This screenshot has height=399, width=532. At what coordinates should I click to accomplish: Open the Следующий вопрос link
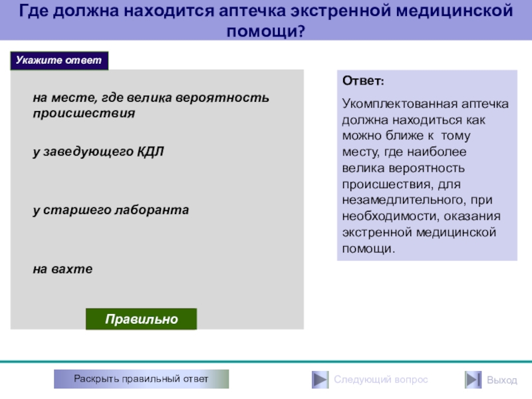click(x=380, y=379)
